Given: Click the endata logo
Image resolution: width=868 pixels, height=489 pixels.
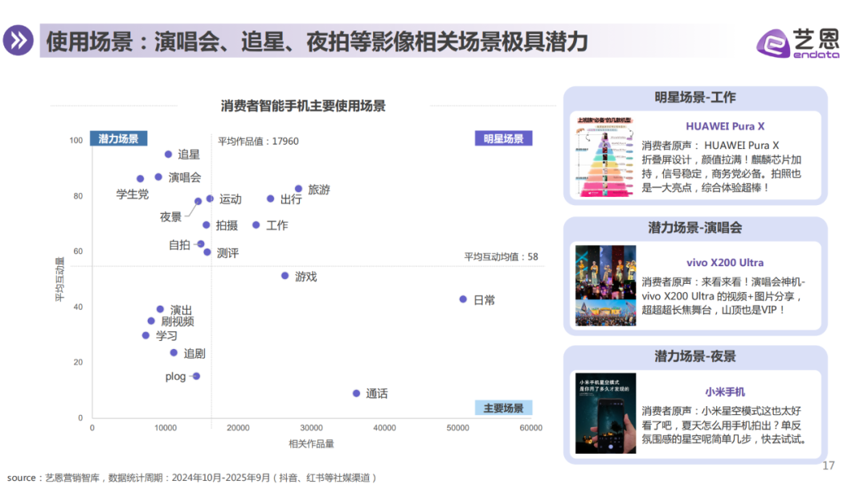Looking at the screenshot, I should tap(798, 43).
